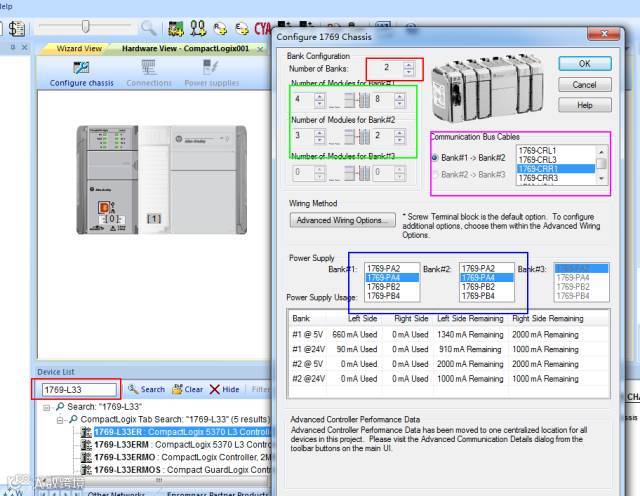Click Help button in chassis dialog

584,105
